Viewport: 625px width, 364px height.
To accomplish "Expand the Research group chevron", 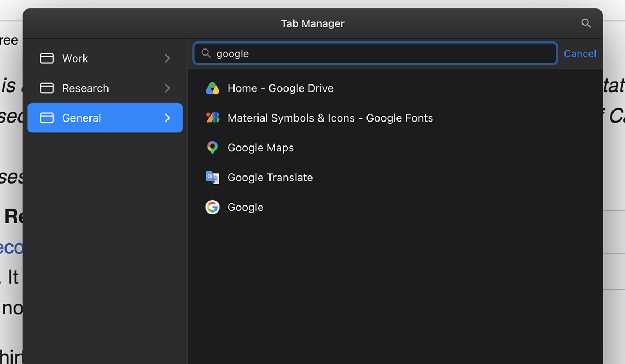I will coord(167,88).
